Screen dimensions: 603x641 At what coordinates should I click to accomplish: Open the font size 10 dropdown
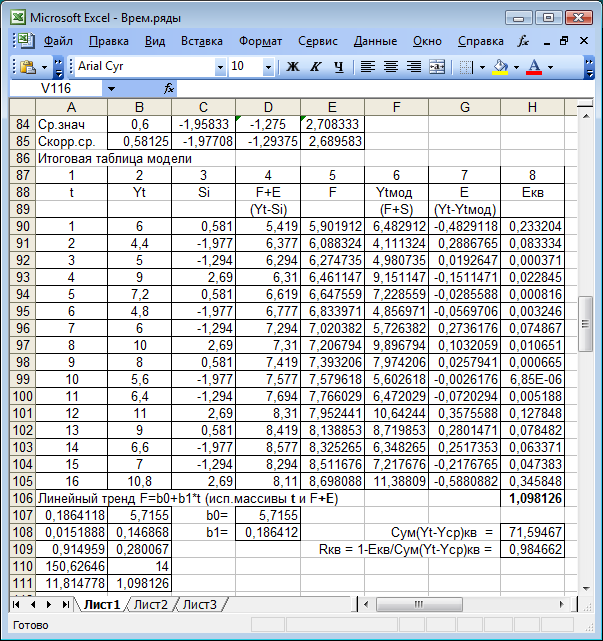click(x=268, y=67)
